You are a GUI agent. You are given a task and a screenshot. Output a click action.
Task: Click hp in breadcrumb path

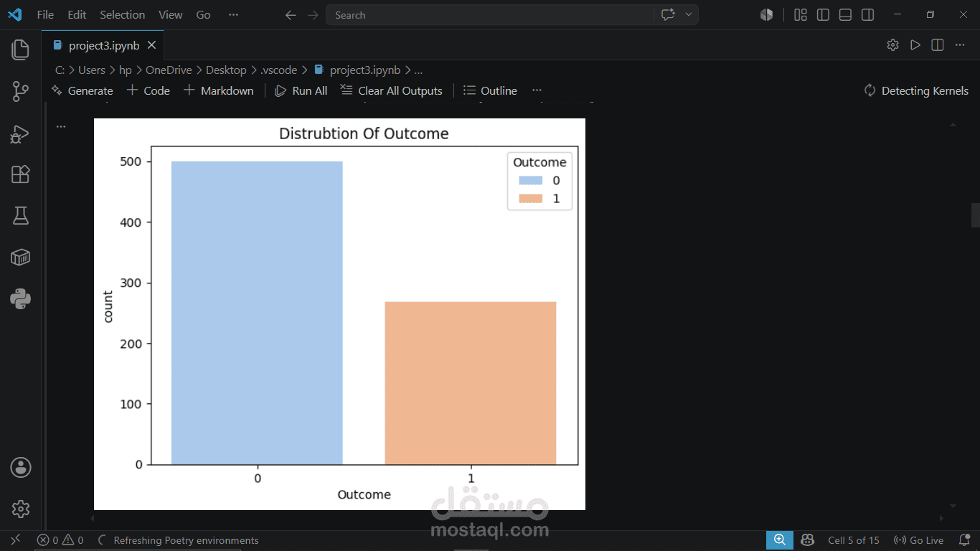coord(126,70)
